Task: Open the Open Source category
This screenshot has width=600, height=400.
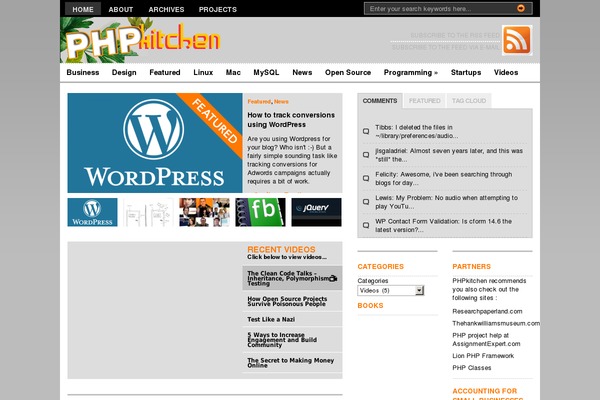Action: click(348, 72)
